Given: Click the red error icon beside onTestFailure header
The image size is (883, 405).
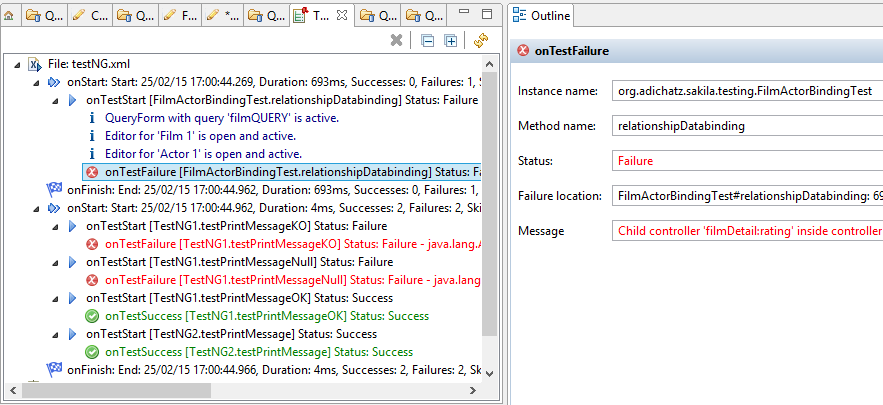Looking at the screenshot, I should pos(523,51).
